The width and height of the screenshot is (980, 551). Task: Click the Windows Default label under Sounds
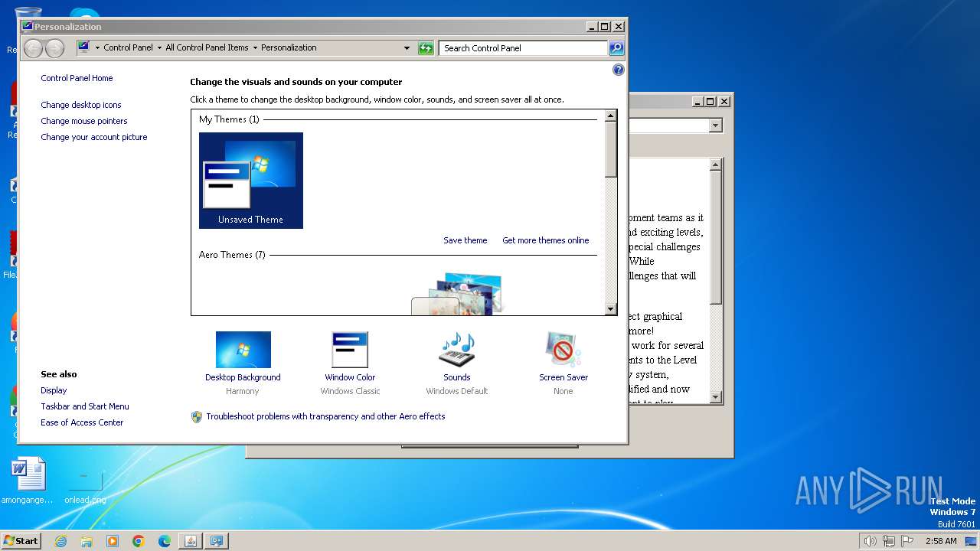click(x=457, y=391)
